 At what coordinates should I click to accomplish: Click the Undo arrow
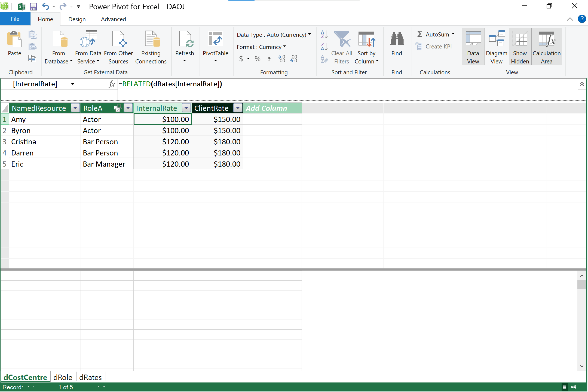[x=45, y=7]
